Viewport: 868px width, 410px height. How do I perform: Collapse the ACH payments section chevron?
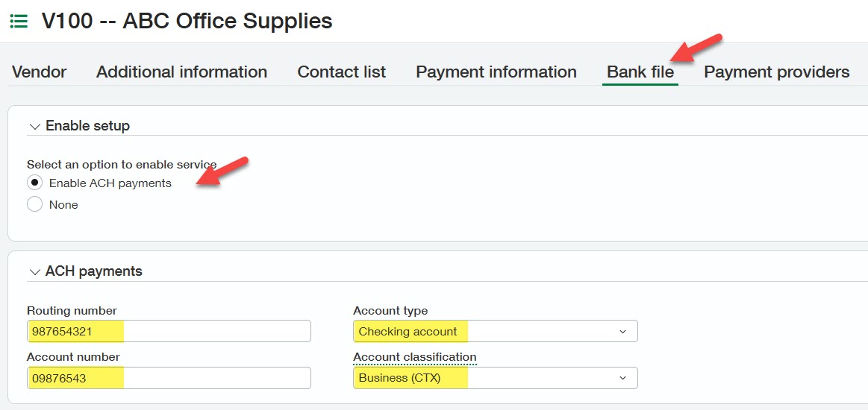pyautogui.click(x=34, y=272)
